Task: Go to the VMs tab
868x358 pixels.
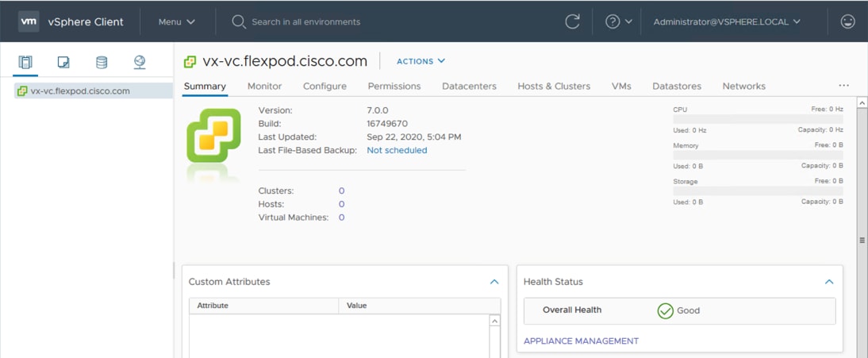Action: [621, 87]
